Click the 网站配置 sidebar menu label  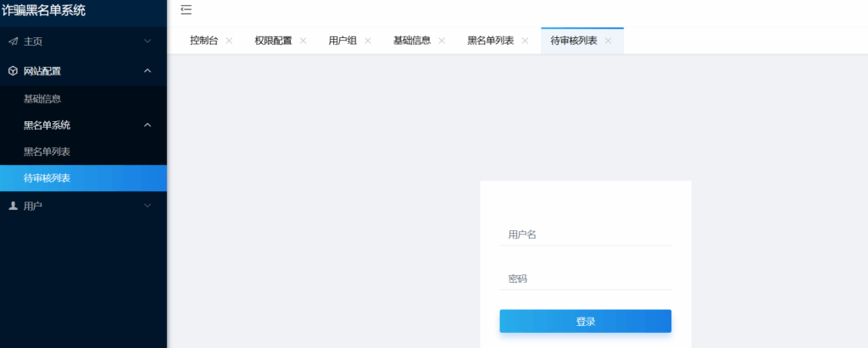(42, 71)
